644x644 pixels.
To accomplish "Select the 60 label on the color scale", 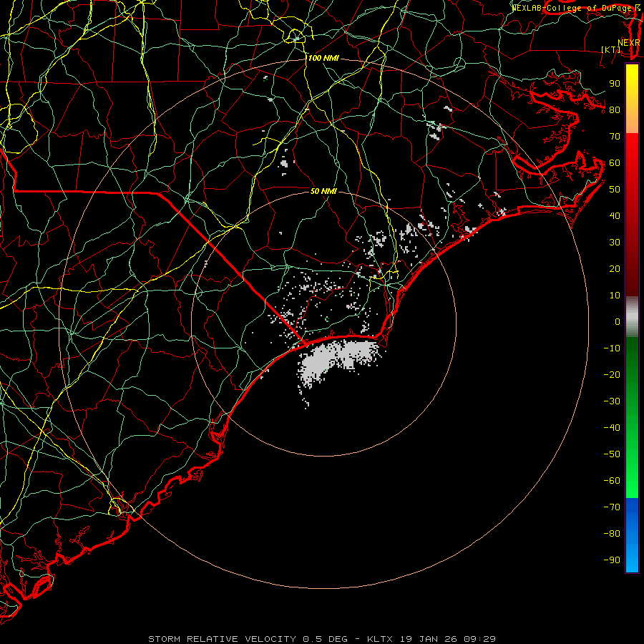I will pyautogui.click(x=615, y=163).
